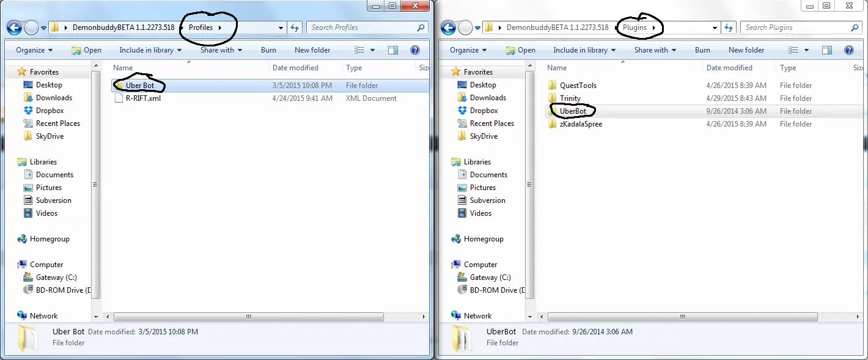Refresh the Profiles folder view
Screen dimensions: 868x360
pyautogui.click(x=295, y=28)
